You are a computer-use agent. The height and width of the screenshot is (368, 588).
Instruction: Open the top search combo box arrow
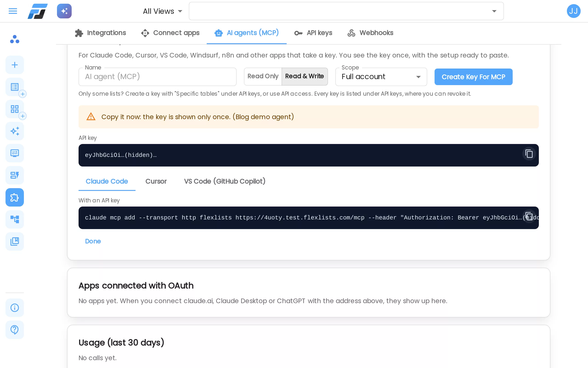click(494, 11)
